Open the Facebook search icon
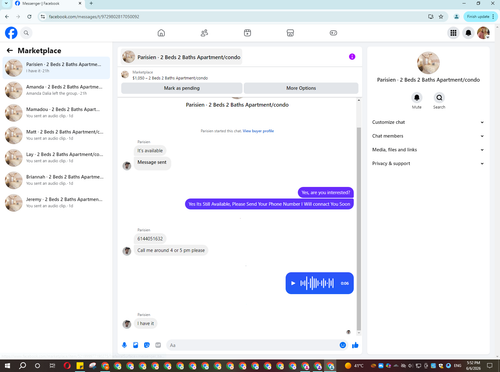This screenshot has width=500, height=372. click(26, 33)
